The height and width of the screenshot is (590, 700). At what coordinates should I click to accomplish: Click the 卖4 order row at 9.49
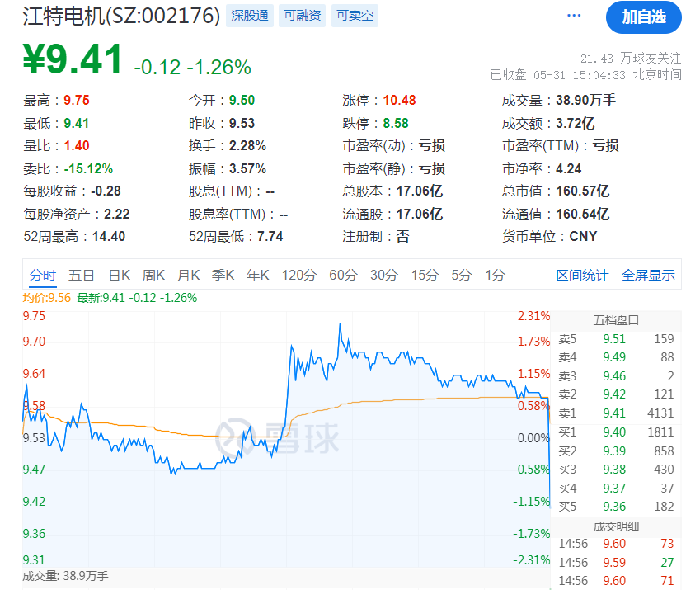(616, 357)
